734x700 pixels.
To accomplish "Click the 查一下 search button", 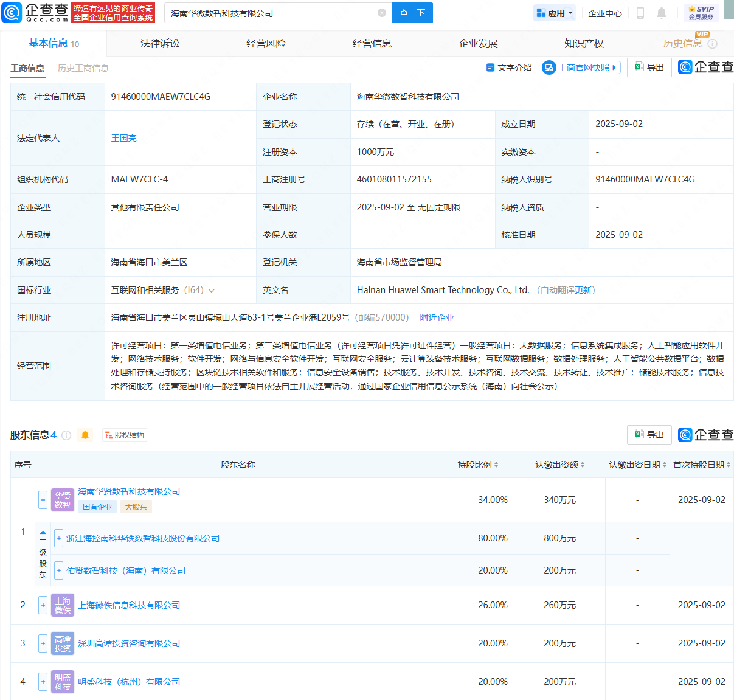I will pyautogui.click(x=412, y=13).
